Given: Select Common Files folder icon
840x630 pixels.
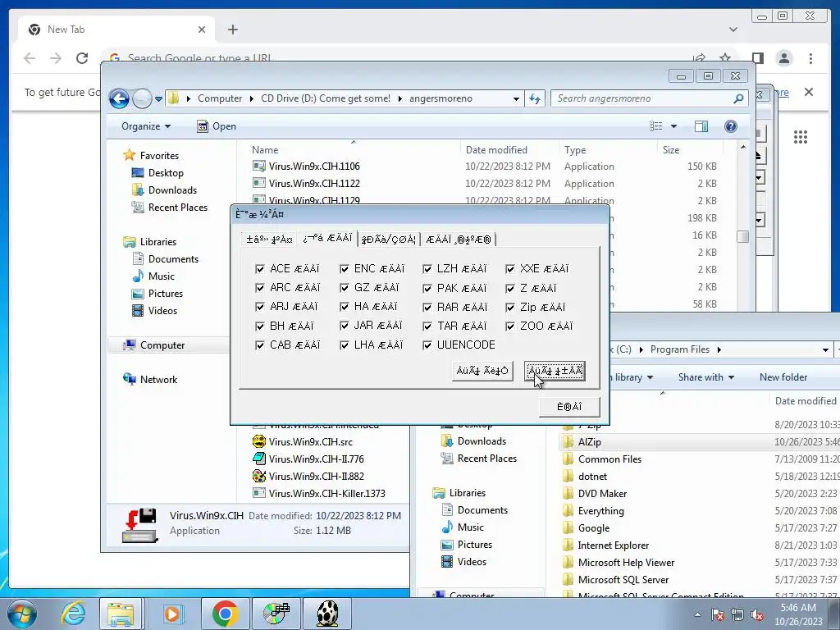Looking at the screenshot, I should [x=568, y=459].
